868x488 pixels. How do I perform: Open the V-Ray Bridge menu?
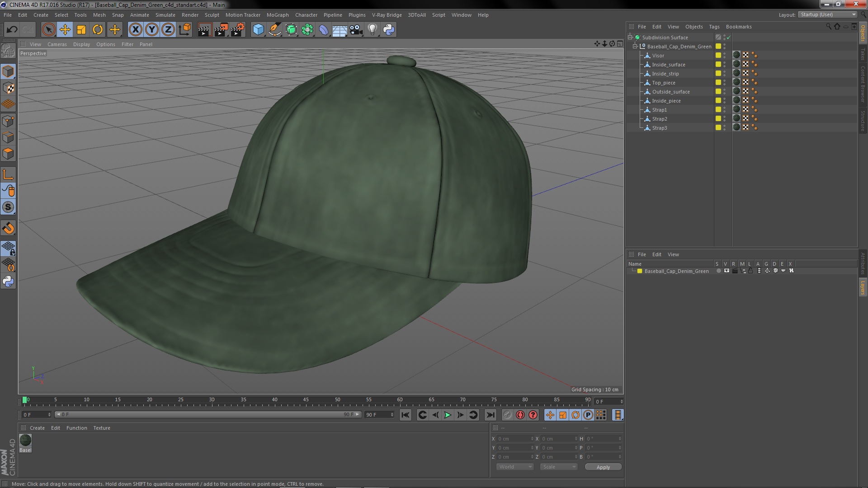(387, 15)
